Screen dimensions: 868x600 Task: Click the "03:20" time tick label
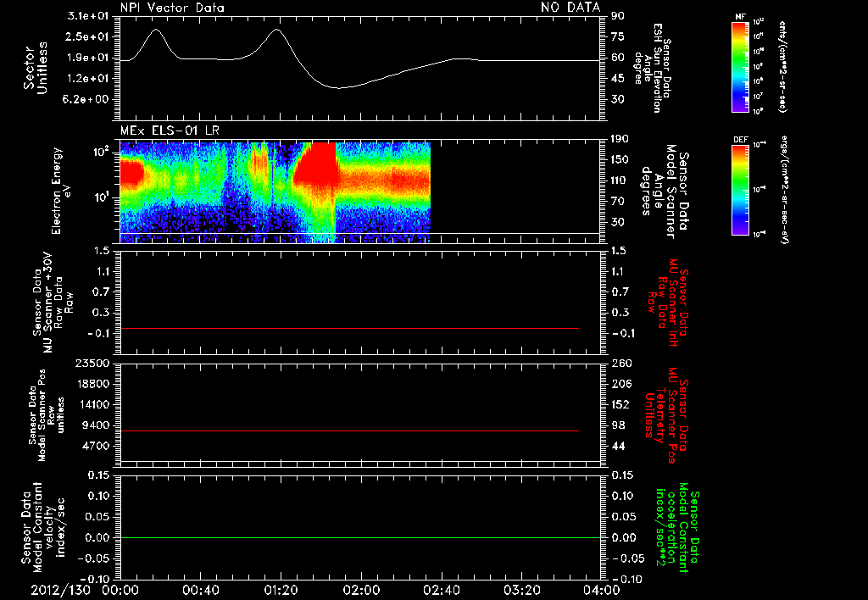[521, 591]
